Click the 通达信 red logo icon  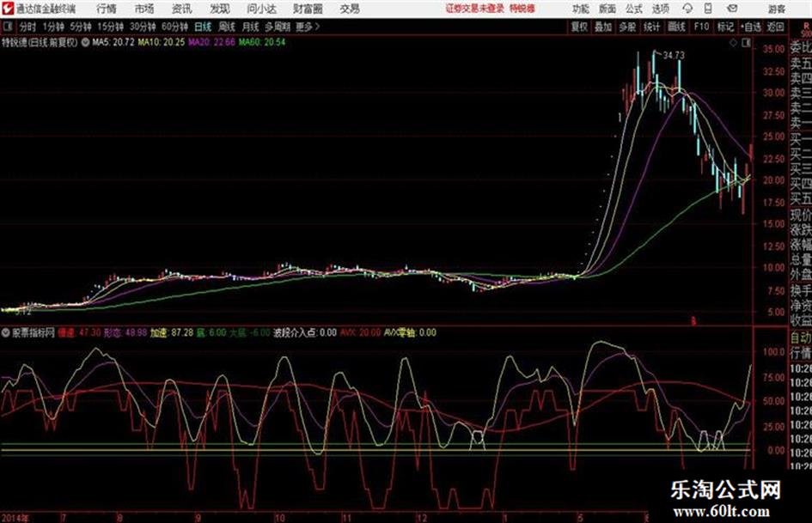tap(8, 9)
